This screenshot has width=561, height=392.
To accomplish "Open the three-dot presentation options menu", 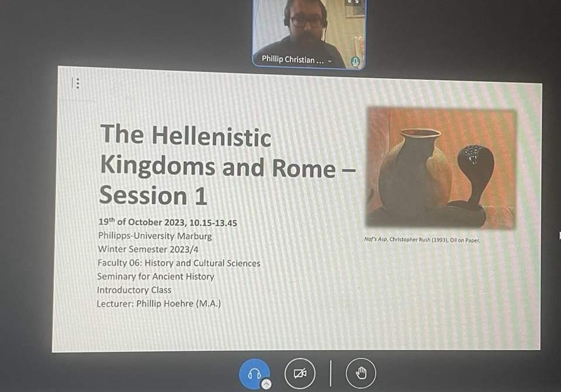I will click(77, 84).
